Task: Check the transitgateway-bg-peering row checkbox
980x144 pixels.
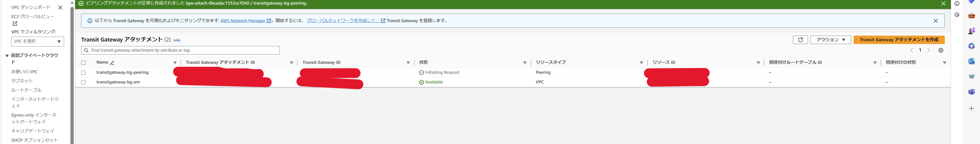Action: (x=83, y=73)
